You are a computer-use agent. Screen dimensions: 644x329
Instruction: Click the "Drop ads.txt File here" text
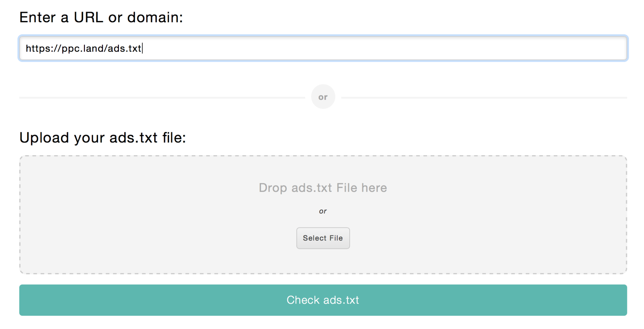323,188
